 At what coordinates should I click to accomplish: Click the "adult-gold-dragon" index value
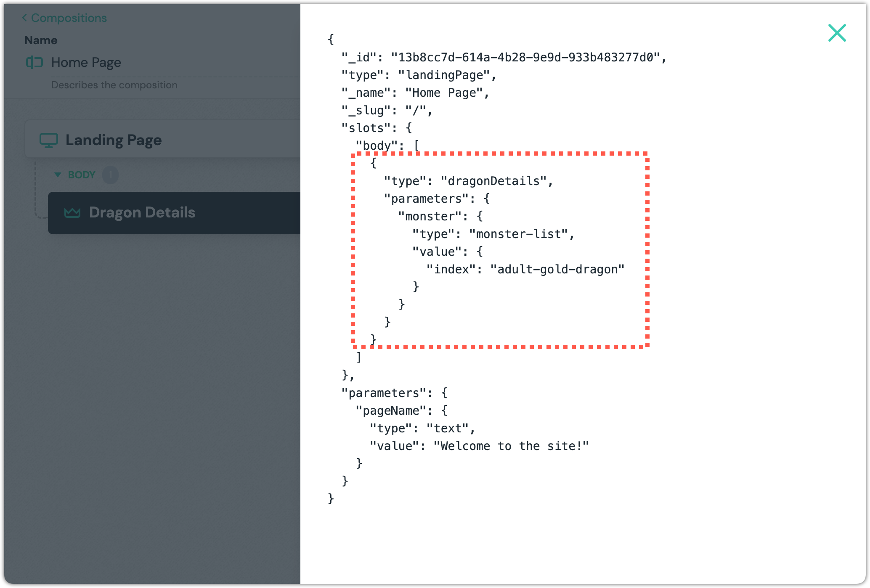click(x=557, y=269)
